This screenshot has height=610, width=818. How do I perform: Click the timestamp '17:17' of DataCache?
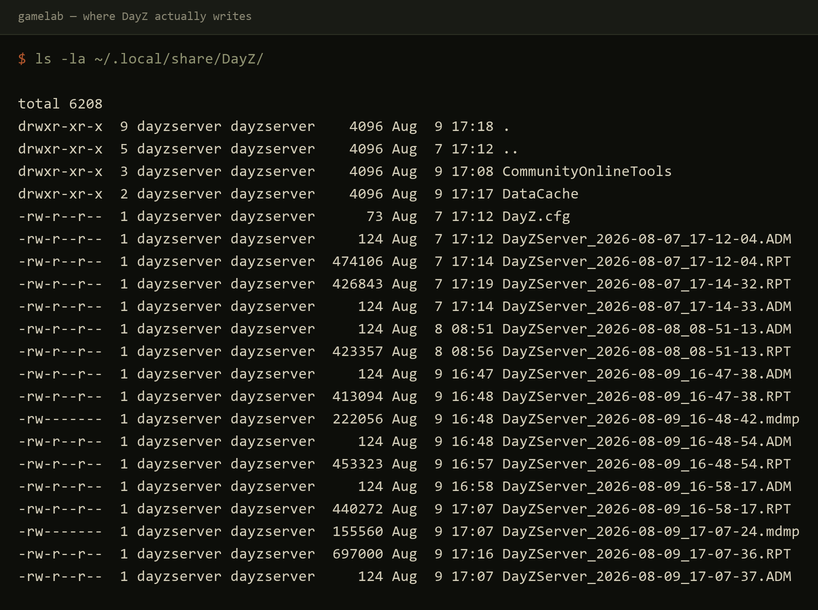[473, 194]
